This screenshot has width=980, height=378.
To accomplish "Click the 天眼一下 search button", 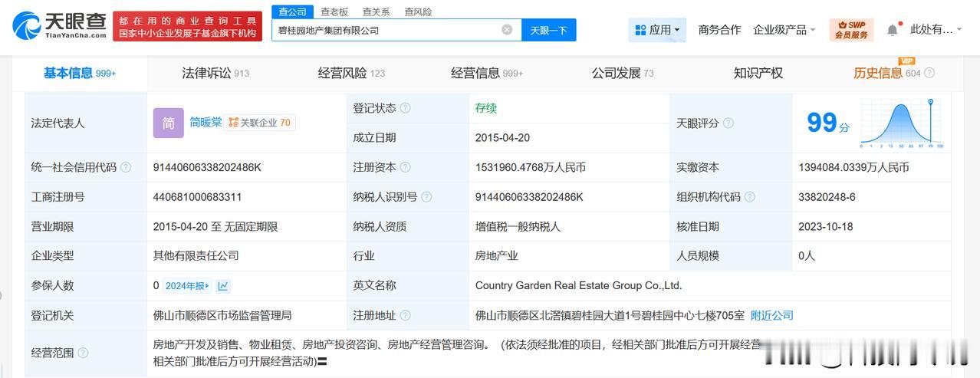I will [549, 30].
